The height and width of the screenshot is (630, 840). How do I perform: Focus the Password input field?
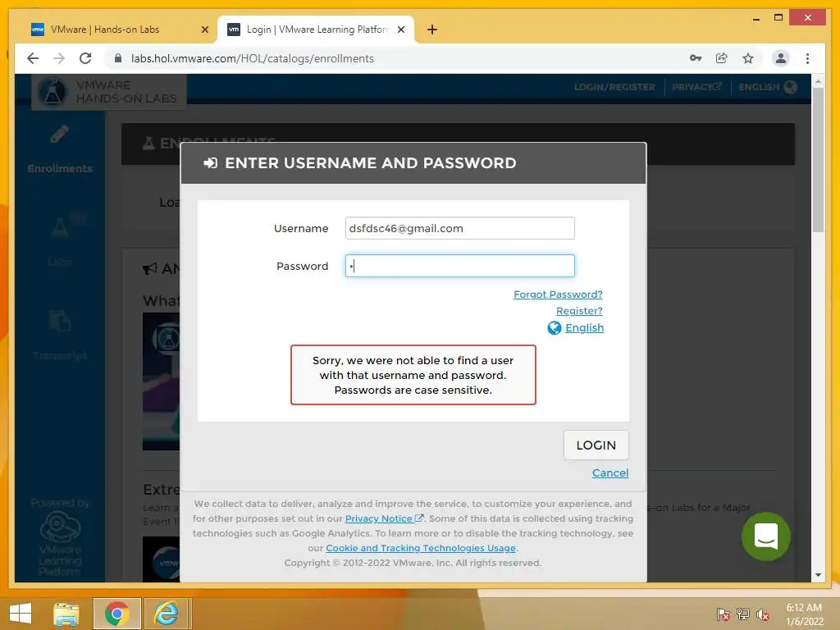point(459,266)
